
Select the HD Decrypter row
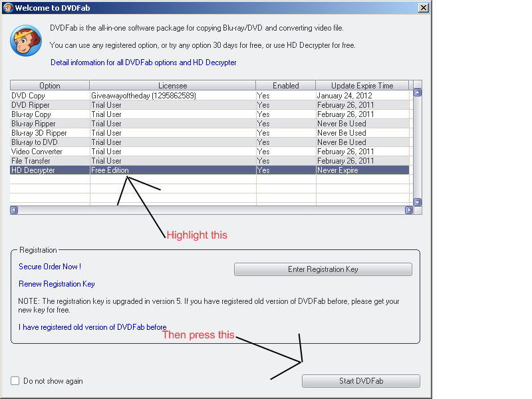pos(209,170)
